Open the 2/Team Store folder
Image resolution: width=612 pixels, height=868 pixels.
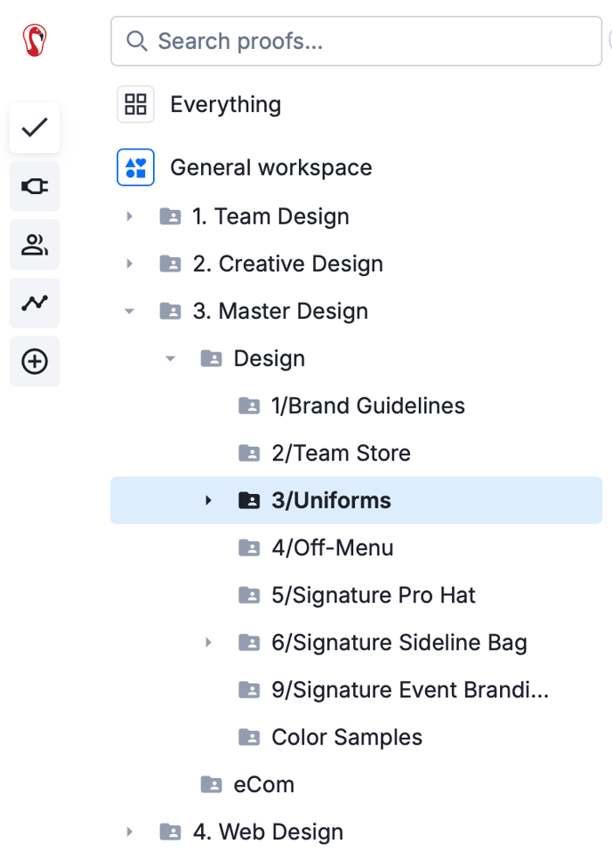point(341,453)
